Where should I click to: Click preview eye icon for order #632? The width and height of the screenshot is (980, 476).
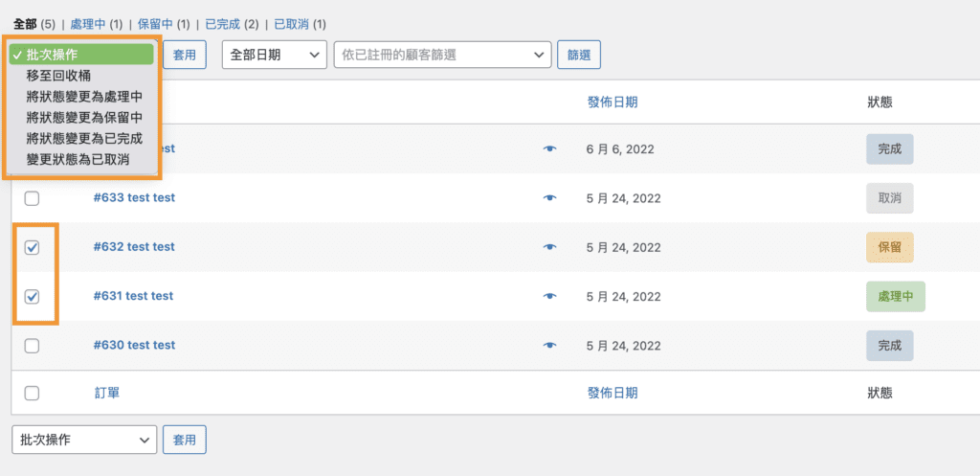[549, 247]
